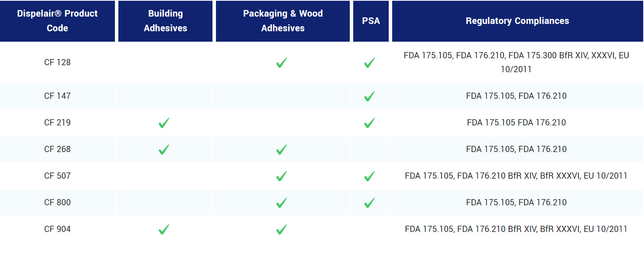This screenshot has height=257, width=644.
Task: Click the CF 128 product code
Action: pos(57,63)
